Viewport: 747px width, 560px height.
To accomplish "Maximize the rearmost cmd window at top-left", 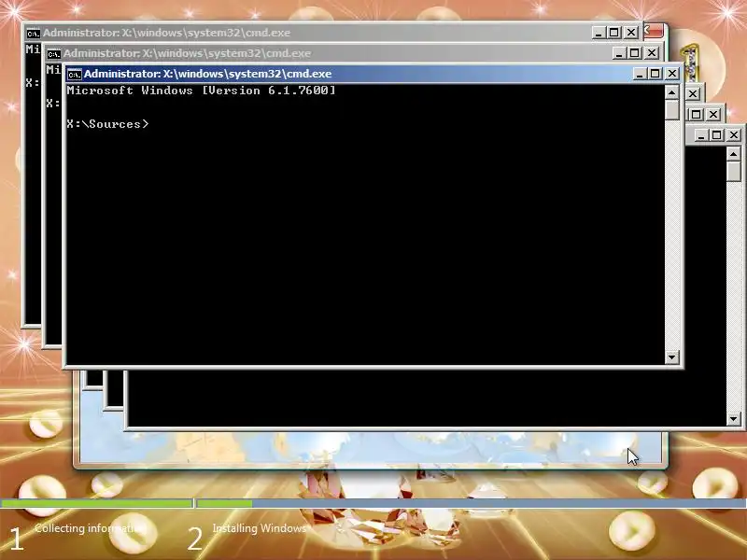I will [x=614, y=33].
